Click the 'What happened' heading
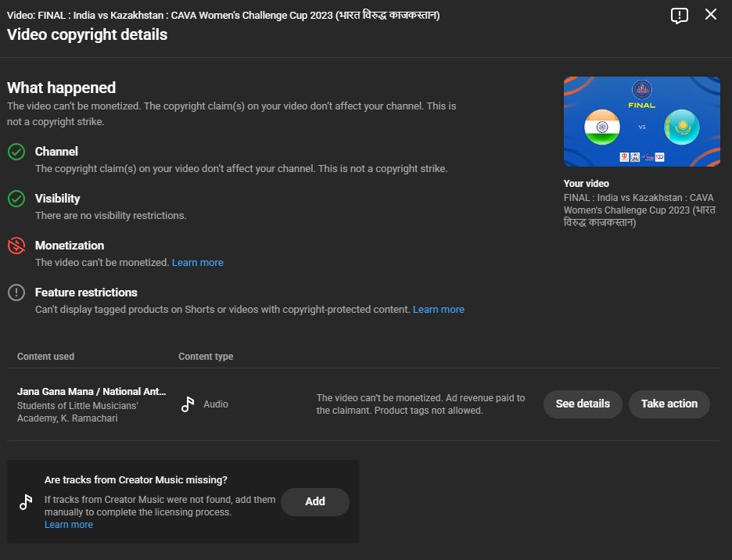The height and width of the screenshot is (560, 732). [x=61, y=88]
